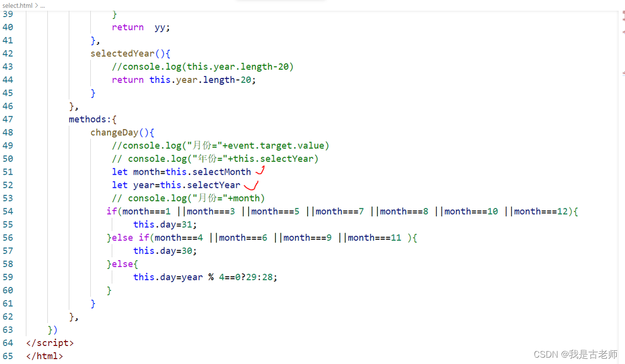Open the breadcrumb ellipsis segment after select.html
625x364 pixels.
pos(42,5)
